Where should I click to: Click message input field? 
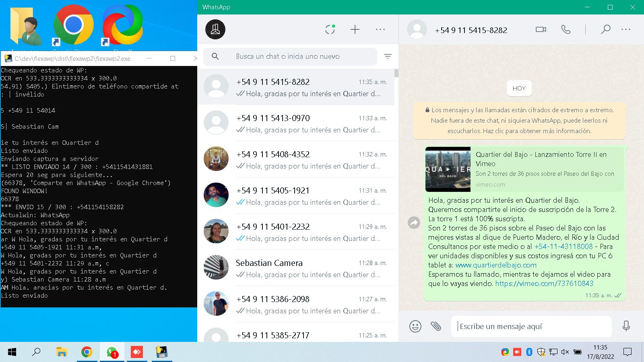pyautogui.click(x=531, y=326)
